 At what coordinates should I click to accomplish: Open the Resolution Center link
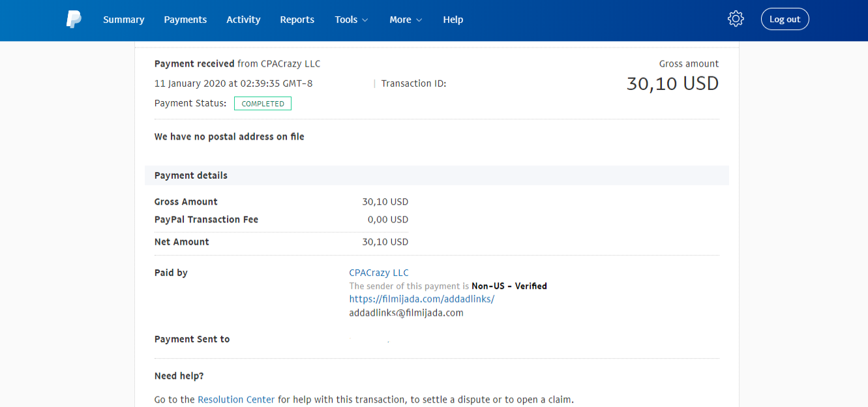(x=236, y=399)
